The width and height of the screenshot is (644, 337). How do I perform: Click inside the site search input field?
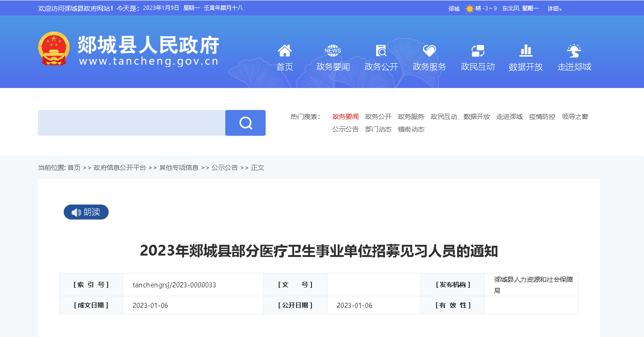(132, 123)
